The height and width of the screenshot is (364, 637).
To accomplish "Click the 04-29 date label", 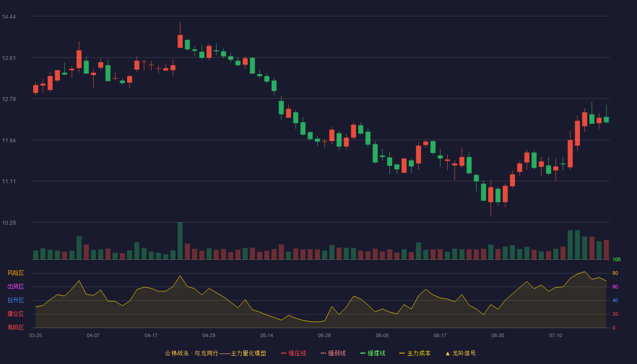I will click(209, 335).
